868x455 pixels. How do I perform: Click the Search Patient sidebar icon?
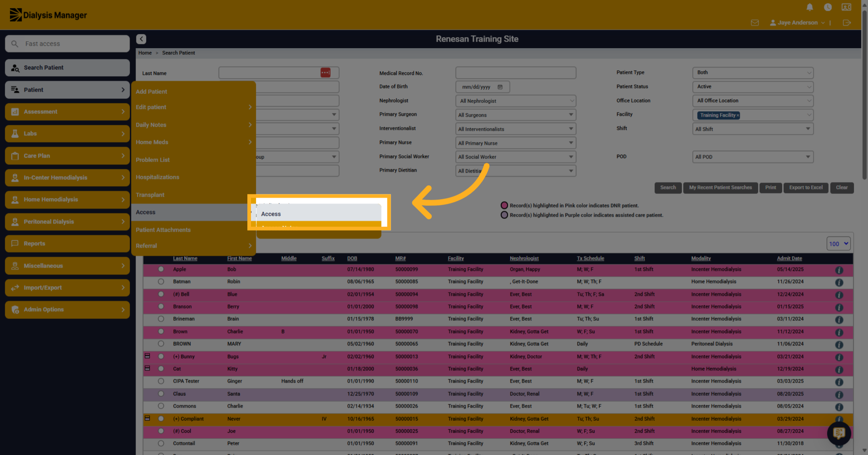coord(15,68)
